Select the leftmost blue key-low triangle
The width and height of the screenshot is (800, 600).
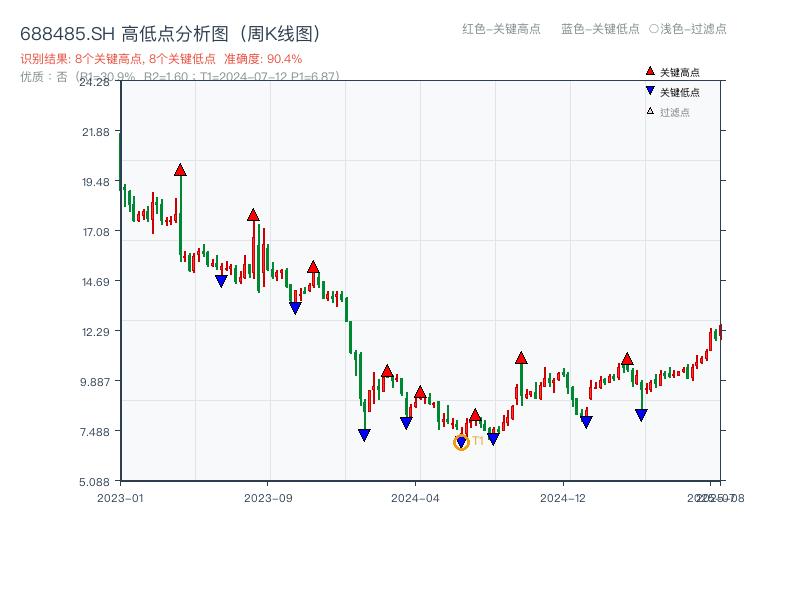coord(221,281)
